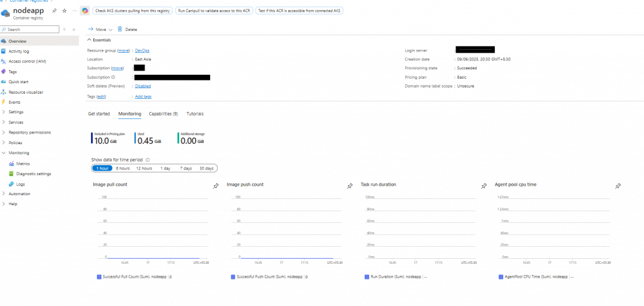This screenshot has width=644, height=306.
Task: Open the DevOps resource group link
Action: [142, 50]
